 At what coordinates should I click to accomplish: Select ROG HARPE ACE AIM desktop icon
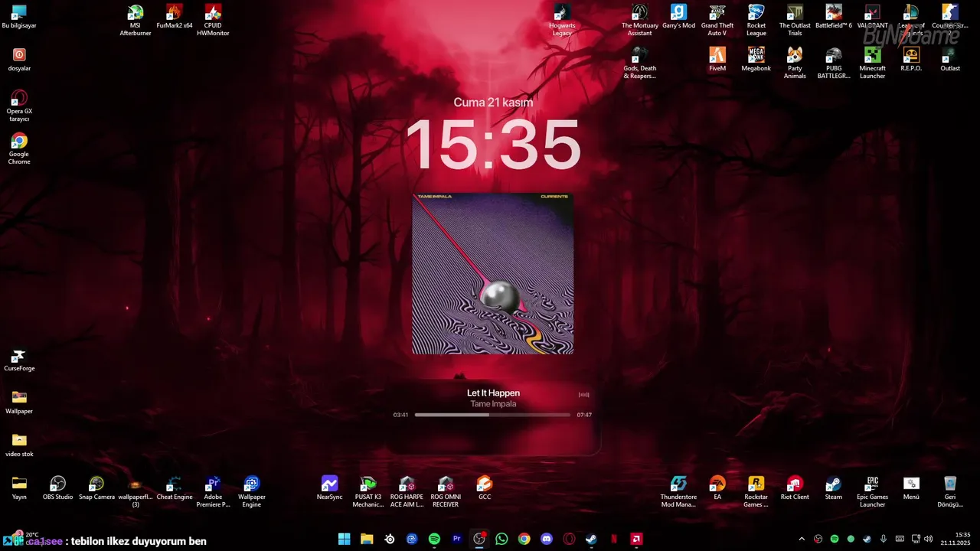[407, 491]
